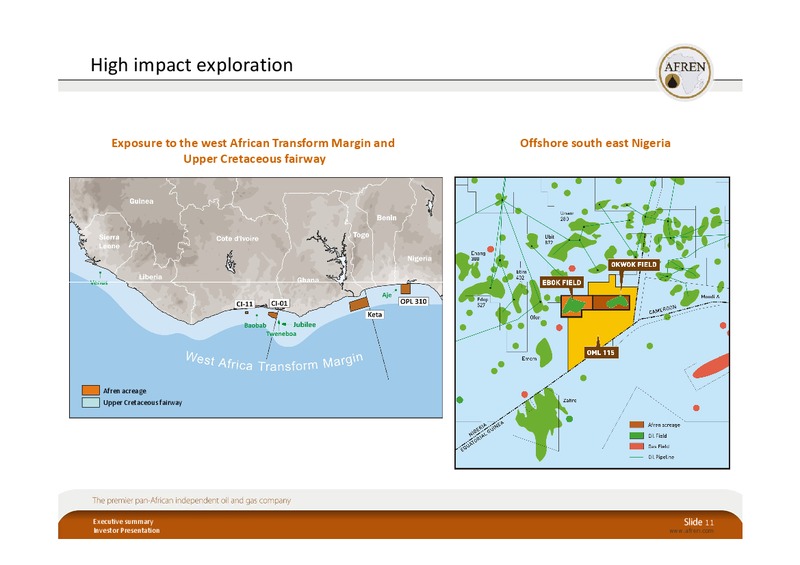800x565 pixels.
Task: Click the green Oil Field legend swatch
Action: click(x=637, y=436)
